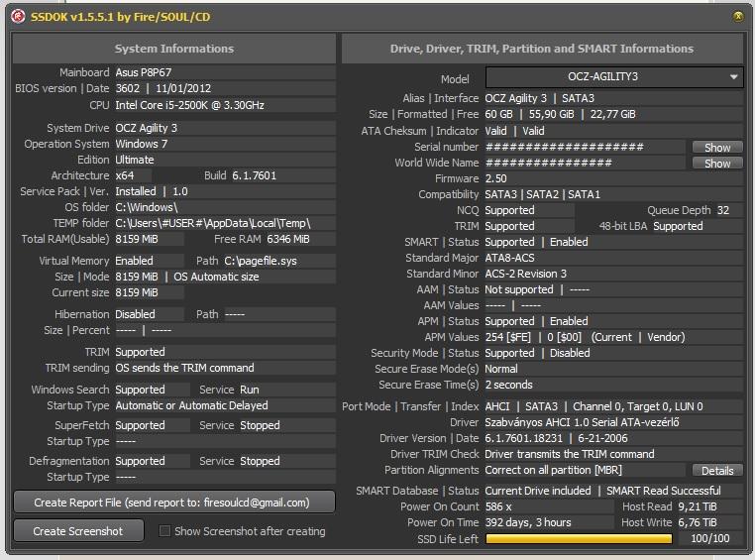Click the 48-bit LBA Supported value
This screenshot has width=755, height=560.
(678, 226)
